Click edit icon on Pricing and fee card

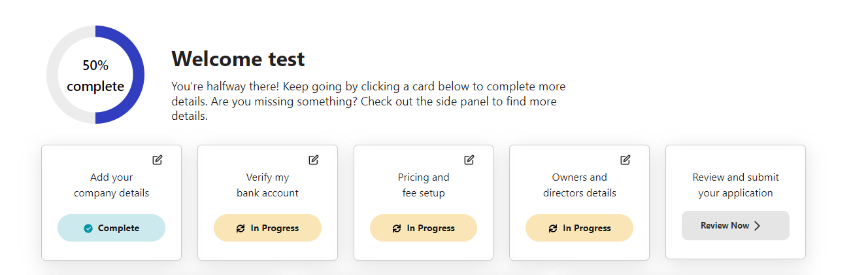(469, 160)
